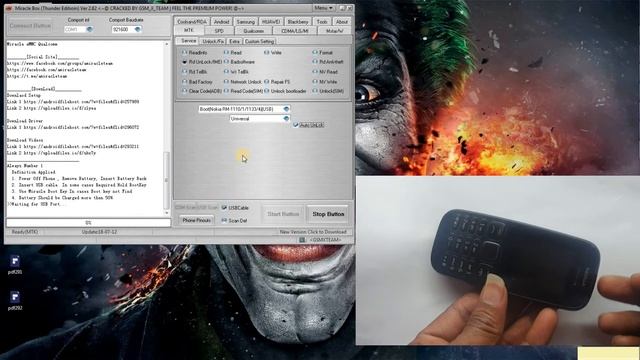640x360 pixels.
Task: Click the Stop Button
Action: [328, 214]
